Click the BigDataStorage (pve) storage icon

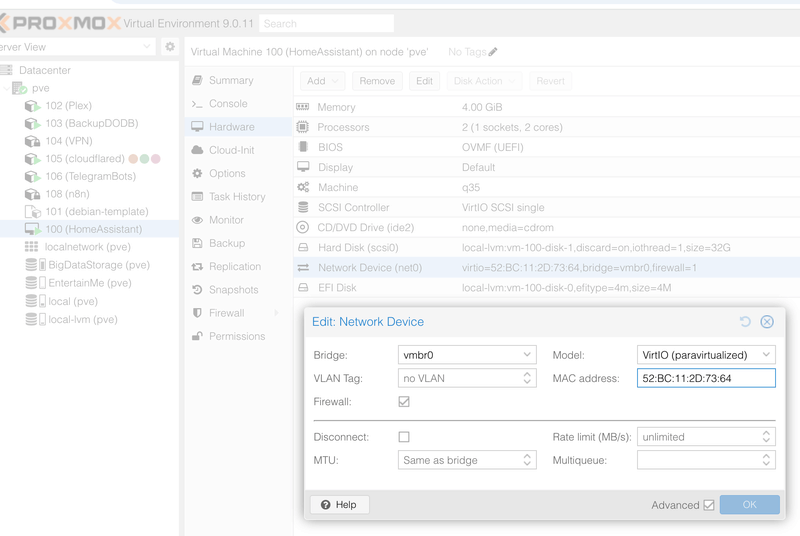coord(36,265)
